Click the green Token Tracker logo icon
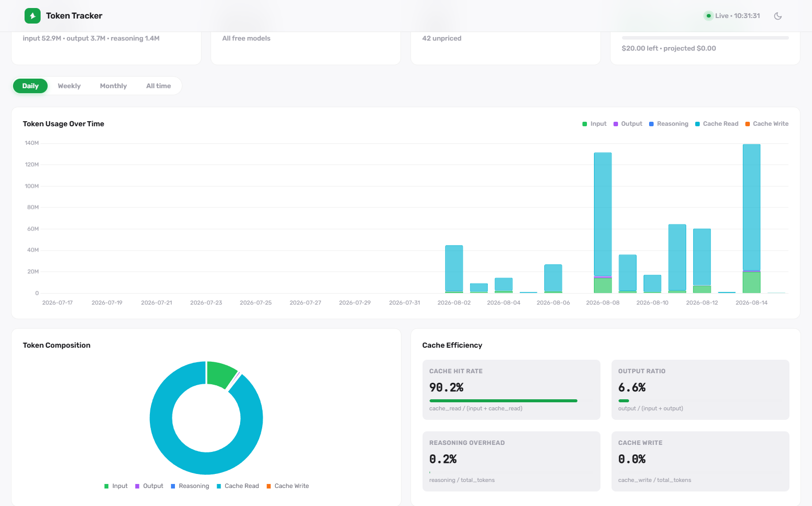Image resolution: width=812 pixels, height=506 pixels. click(33, 16)
